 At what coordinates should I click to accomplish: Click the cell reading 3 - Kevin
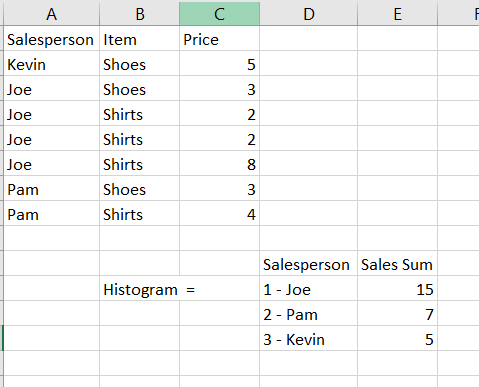click(x=309, y=338)
